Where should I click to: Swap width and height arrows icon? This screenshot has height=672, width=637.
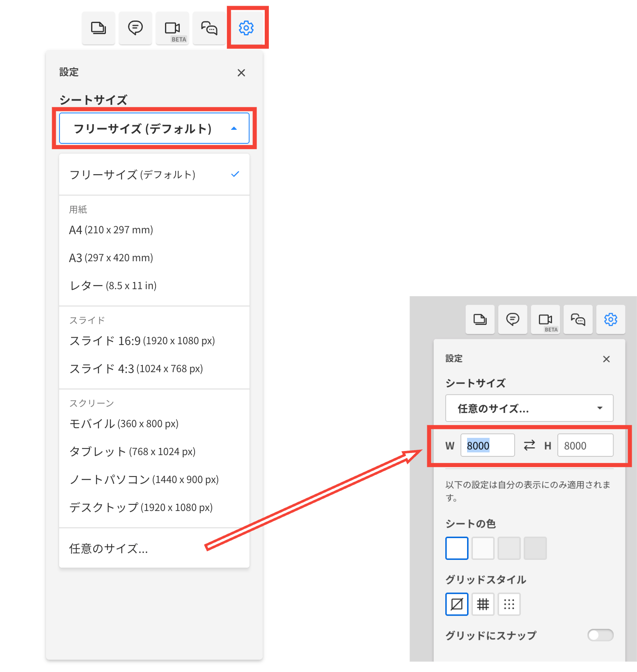click(x=529, y=445)
